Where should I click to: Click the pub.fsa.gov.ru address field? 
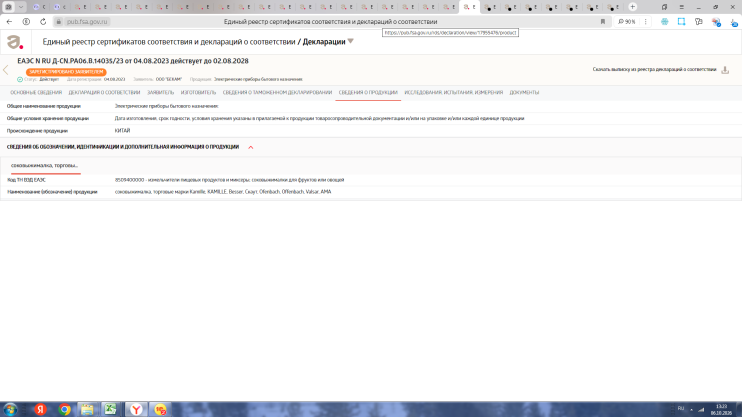tap(87, 22)
